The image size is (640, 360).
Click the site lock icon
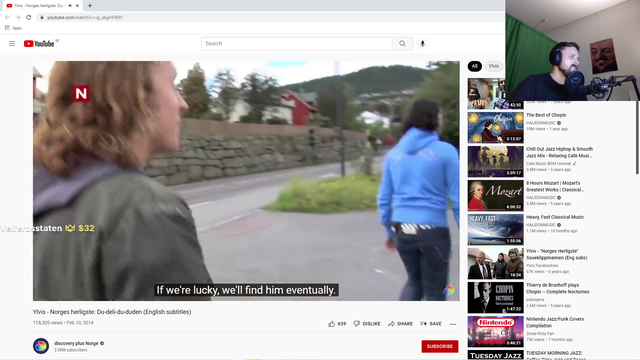tap(42, 18)
